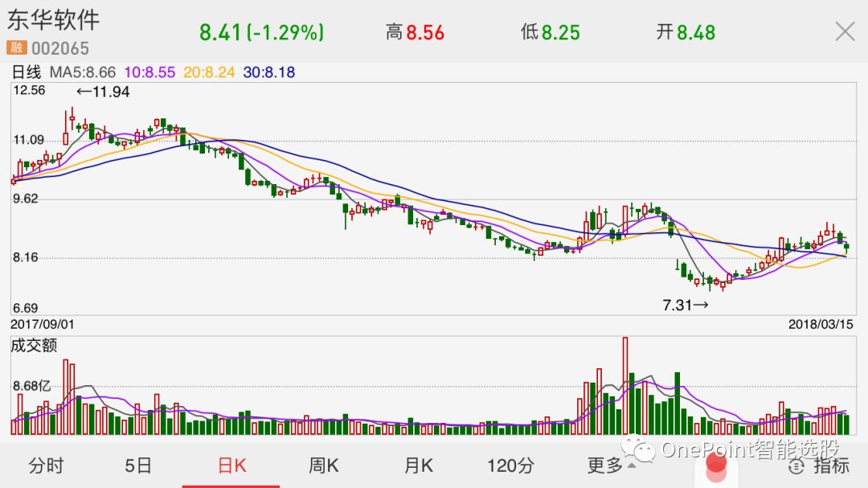
Task: Click the 8.16 price axis label
Action: point(26,257)
